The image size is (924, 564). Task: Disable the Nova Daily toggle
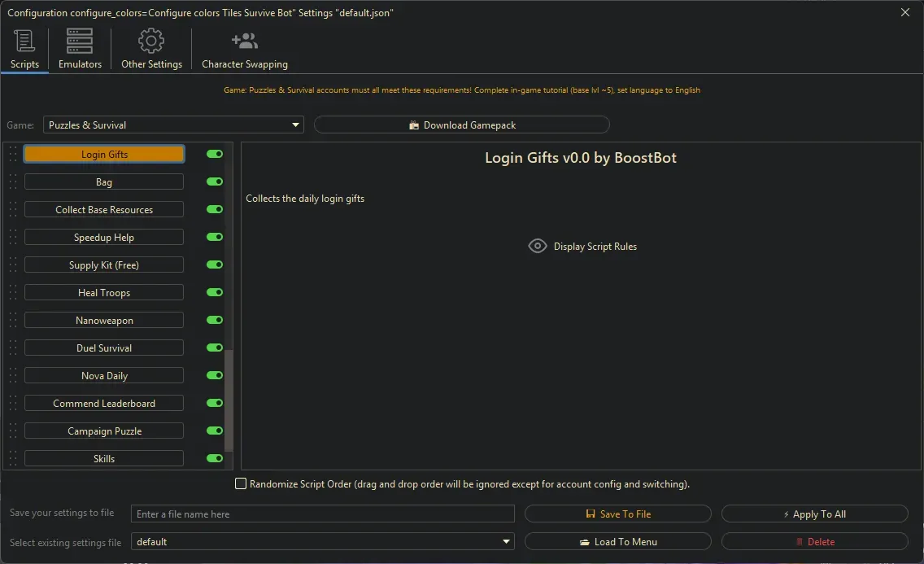(x=213, y=375)
